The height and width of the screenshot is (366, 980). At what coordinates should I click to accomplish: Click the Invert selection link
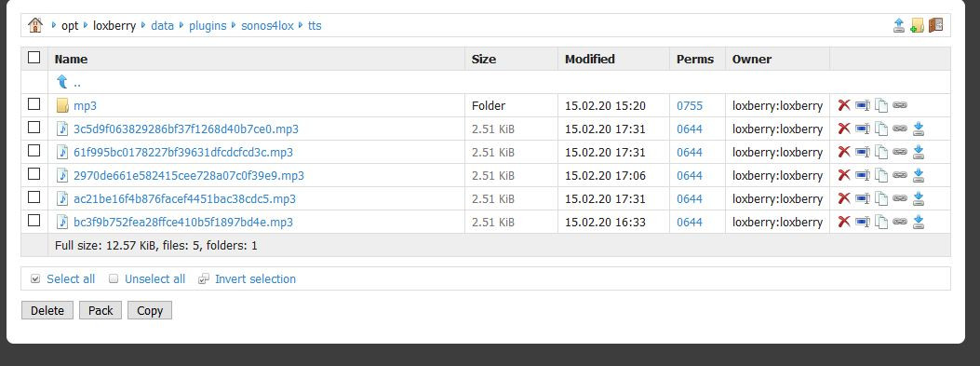click(x=256, y=279)
